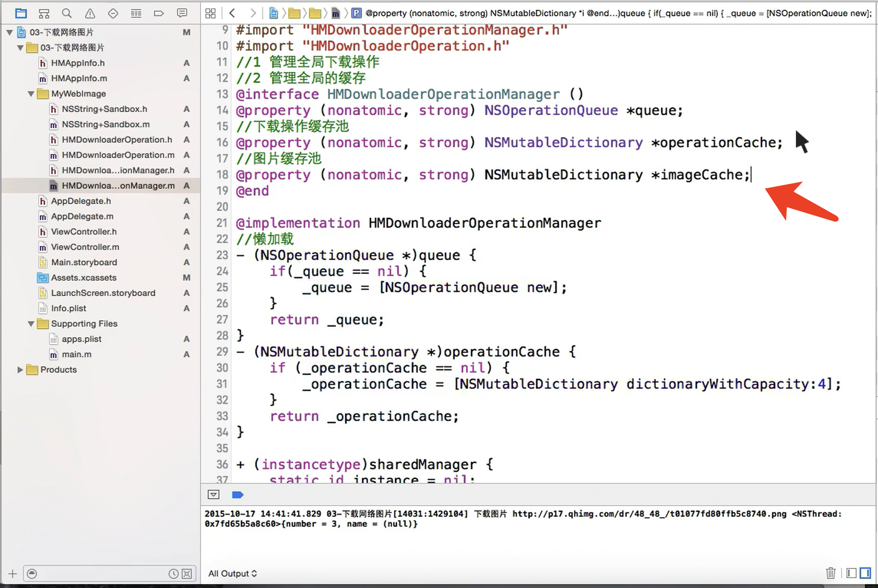Show the console pane only toggle
878x588 pixels.
coord(865,573)
